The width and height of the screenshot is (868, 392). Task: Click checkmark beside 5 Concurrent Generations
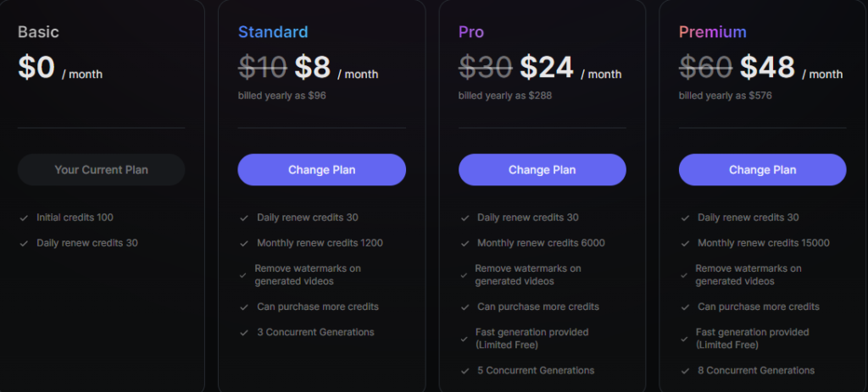(x=465, y=371)
